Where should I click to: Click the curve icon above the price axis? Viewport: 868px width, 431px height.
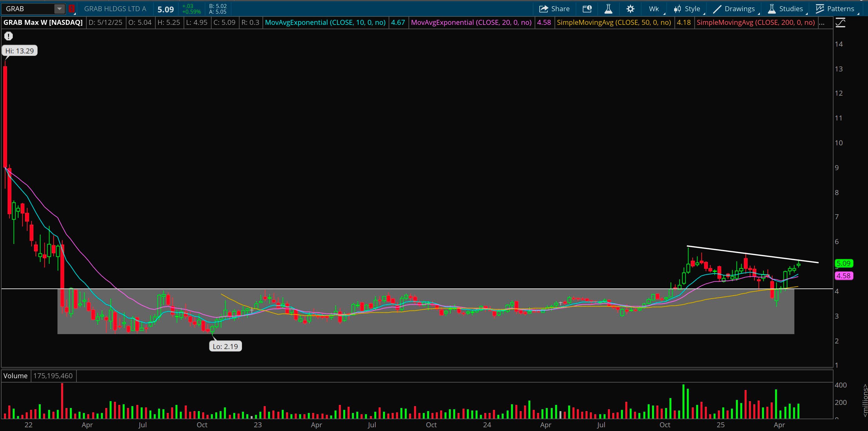click(x=840, y=23)
